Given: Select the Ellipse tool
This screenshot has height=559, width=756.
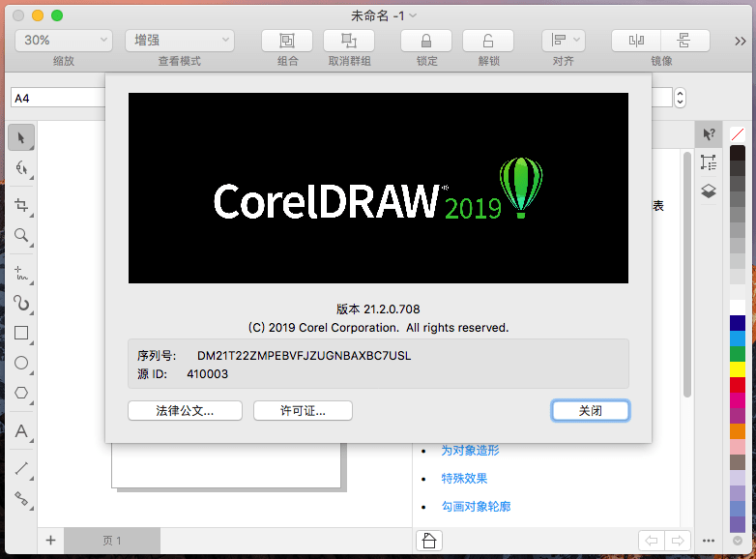Looking at the screenshot, I should pyautogui.click(x=20, y=363).
